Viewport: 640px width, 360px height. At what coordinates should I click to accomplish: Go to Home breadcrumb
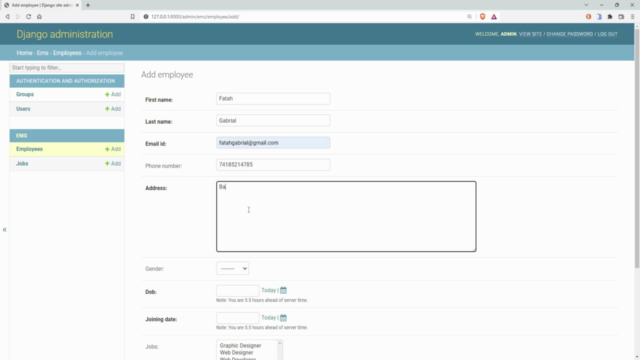coord(24,53)
